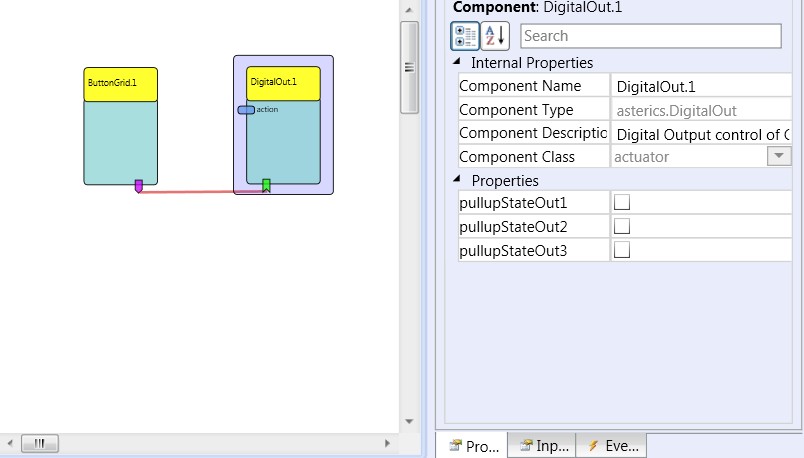Viewport: 804px width, 458px height.
Task: Collapse the Internal Properties section
Action: coord(457,62)
